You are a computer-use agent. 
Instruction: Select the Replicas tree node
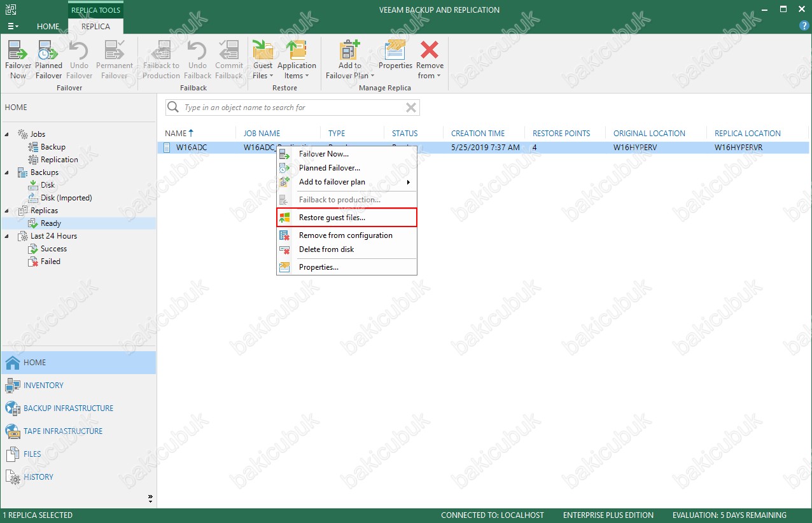[x=44, y=211]
